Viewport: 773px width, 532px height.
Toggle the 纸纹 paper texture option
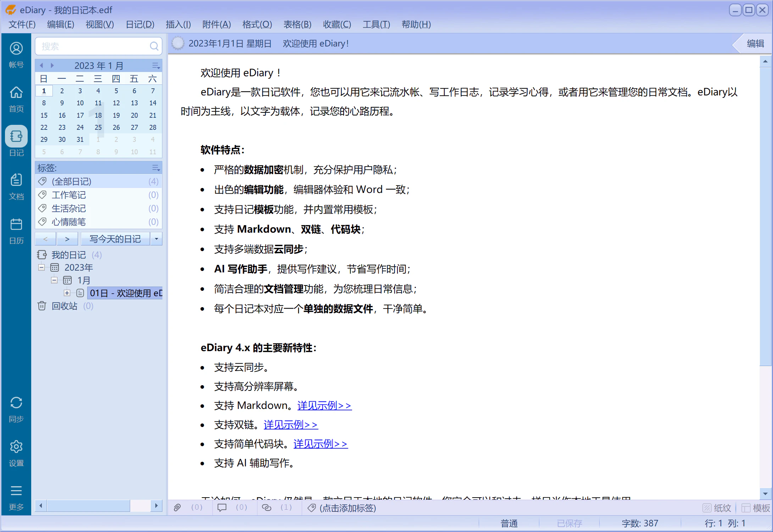tap(717, 508)
